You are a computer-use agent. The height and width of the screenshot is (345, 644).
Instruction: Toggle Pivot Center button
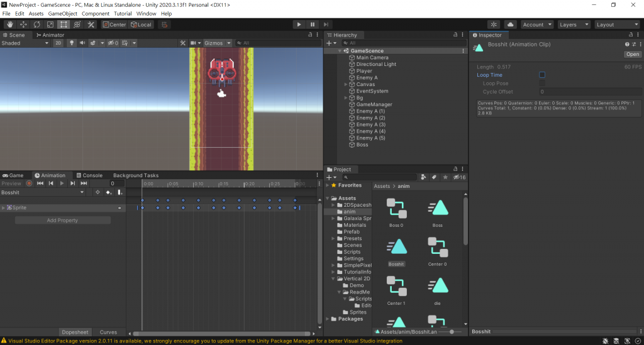(x=114, y=25)
